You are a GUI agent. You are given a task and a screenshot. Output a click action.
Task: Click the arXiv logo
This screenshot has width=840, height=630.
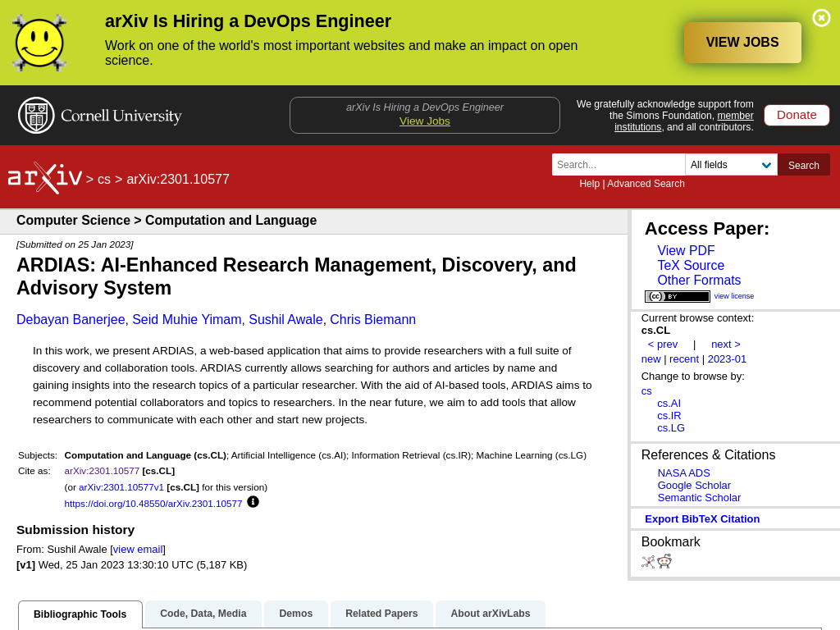point(45,177)
